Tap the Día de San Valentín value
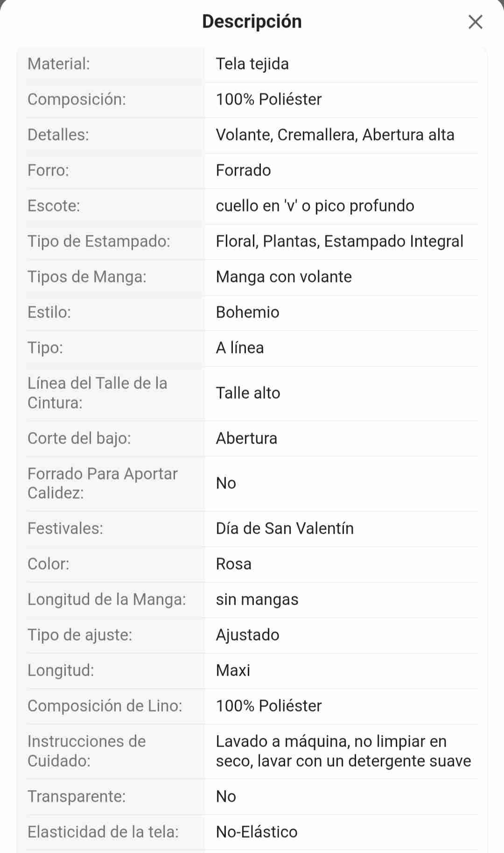This screenshot has height=853, width=504. 285,529
